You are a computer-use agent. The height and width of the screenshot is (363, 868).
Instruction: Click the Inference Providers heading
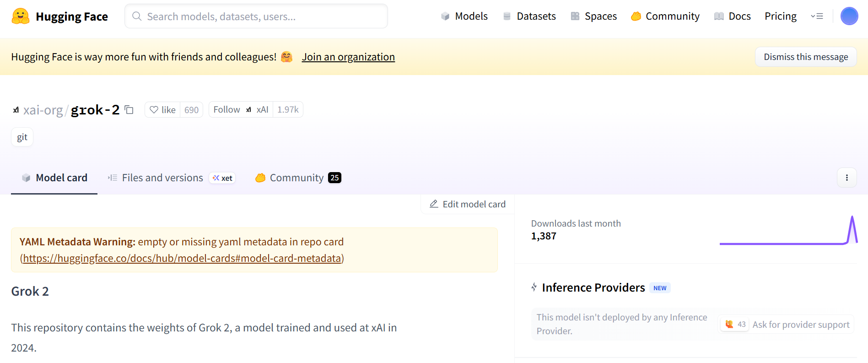click(593, 287)
